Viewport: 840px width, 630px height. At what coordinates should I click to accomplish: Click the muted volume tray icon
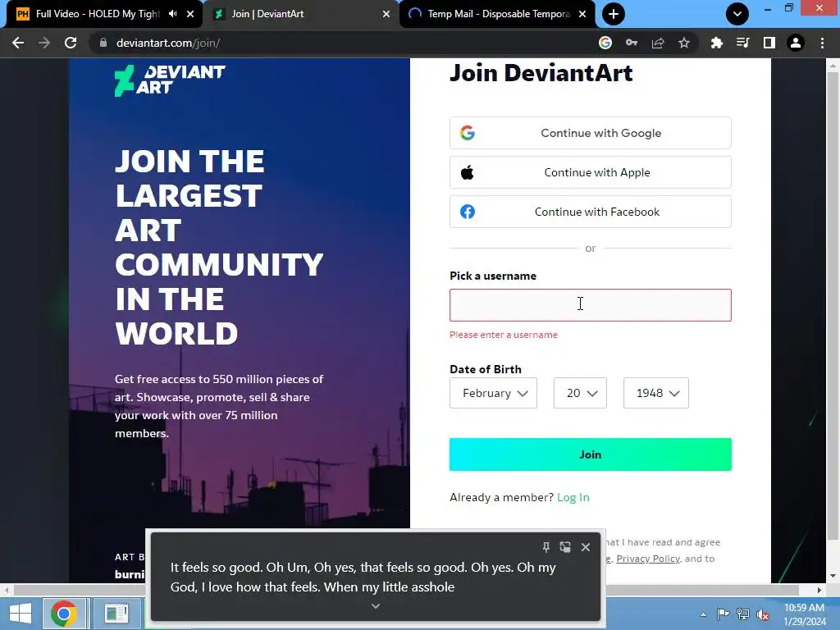click(x=763, y=614)
